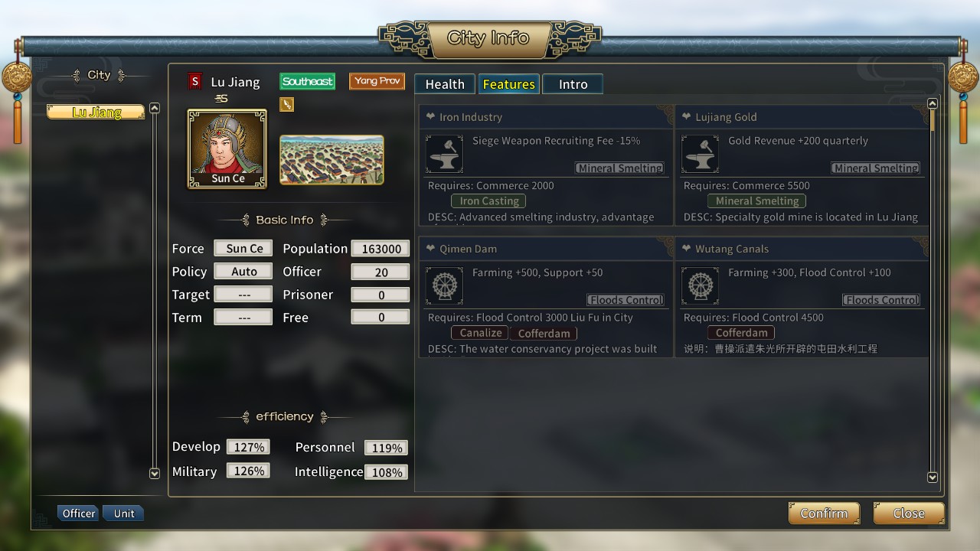This screenshot has width=980, height=551.
Task: Select the Qimen Dam water wheel icon
Action: point(444,285)
